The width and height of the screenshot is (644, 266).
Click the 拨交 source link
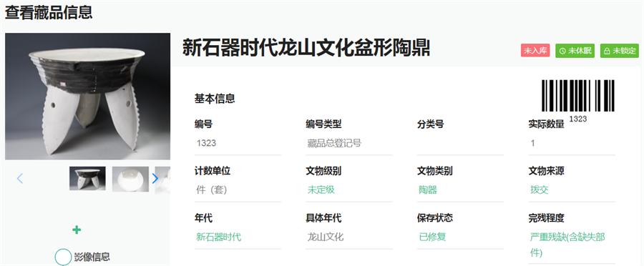coord(540,189)
